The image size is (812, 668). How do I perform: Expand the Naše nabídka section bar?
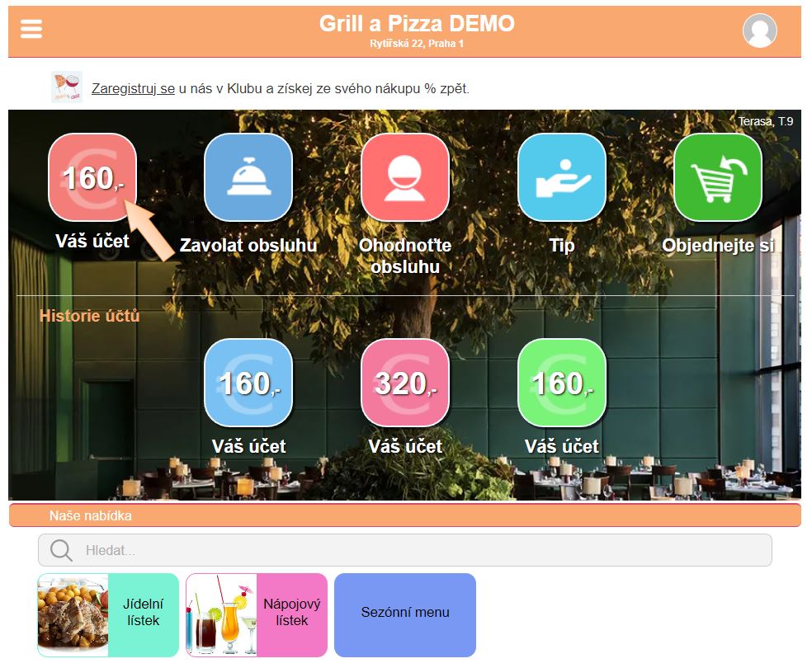404,515
